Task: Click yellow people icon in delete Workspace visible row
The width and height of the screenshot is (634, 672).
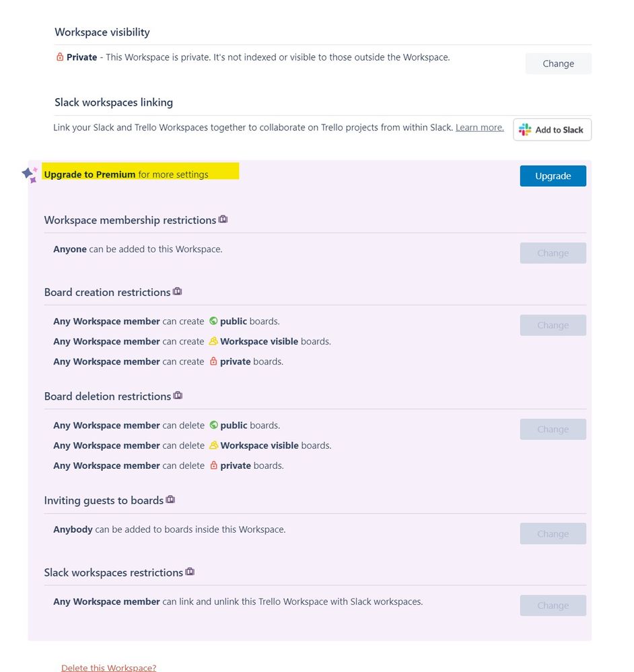Action: coord(213,445)
